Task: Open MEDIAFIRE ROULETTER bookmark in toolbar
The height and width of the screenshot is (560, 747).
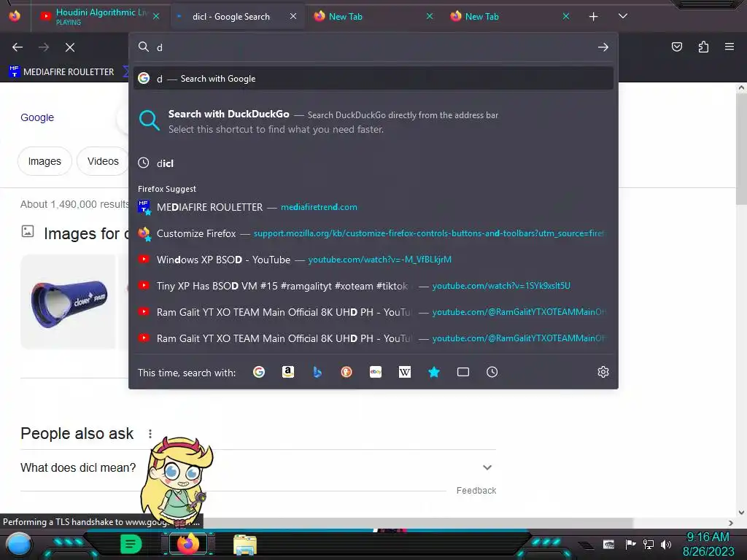Action: tap(61, 72)
